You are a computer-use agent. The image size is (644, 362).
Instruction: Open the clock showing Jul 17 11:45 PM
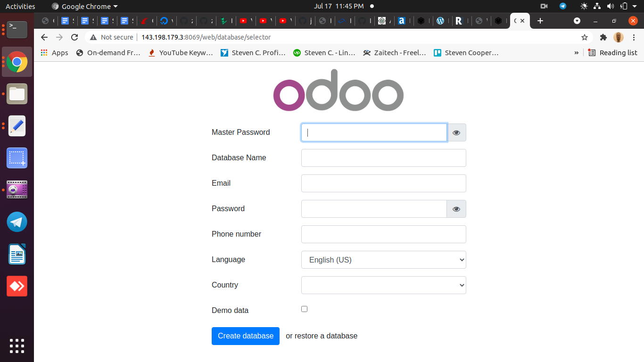(339, 6)
